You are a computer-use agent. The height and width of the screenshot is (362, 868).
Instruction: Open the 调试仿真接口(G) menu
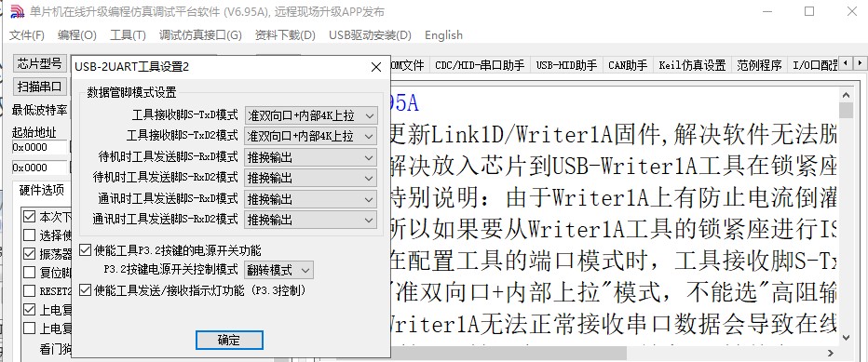coord(200,34)
